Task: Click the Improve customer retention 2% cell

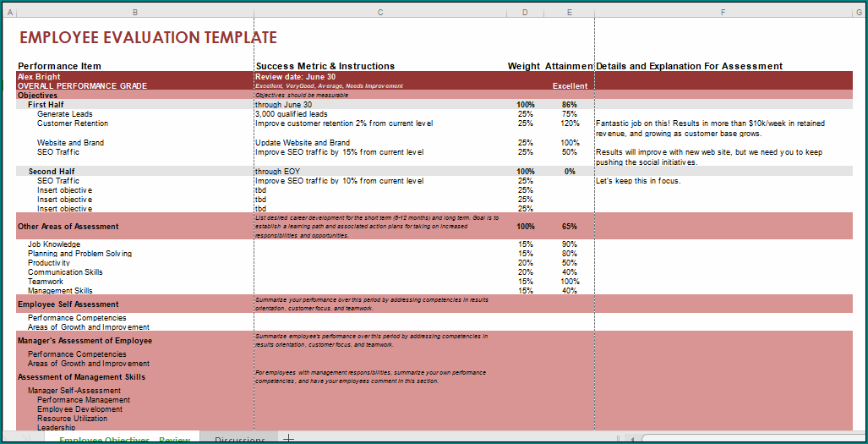Action: [x=344, y=123]
